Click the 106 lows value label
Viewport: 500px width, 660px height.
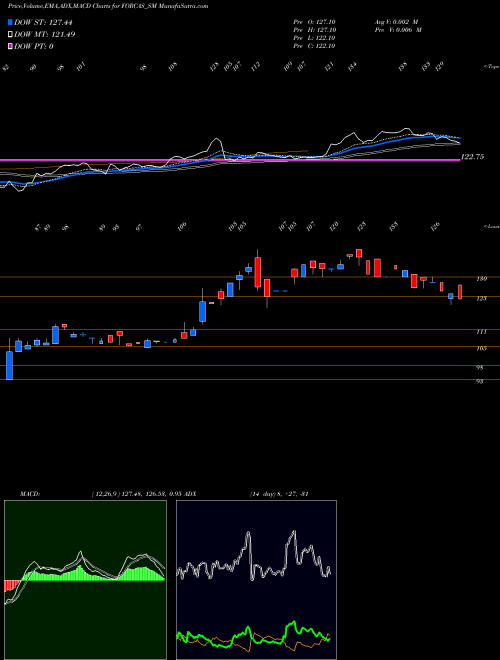(x=182, y=227)
